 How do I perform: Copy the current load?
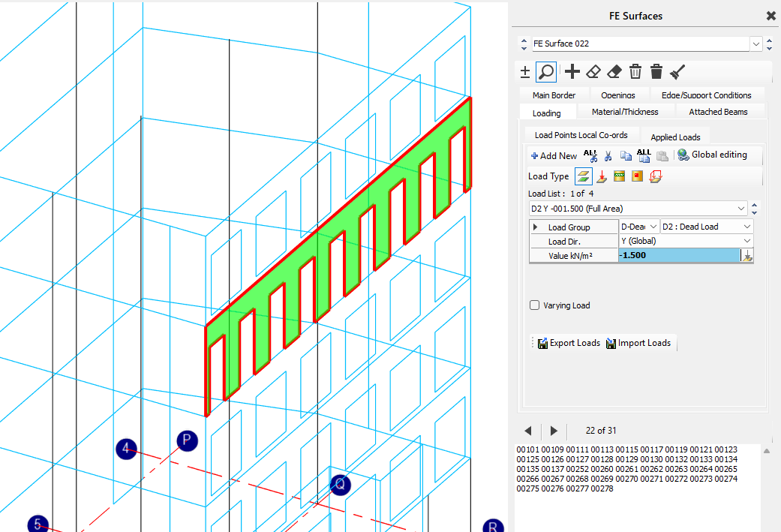pyautogui.click(x=626, y=156)
